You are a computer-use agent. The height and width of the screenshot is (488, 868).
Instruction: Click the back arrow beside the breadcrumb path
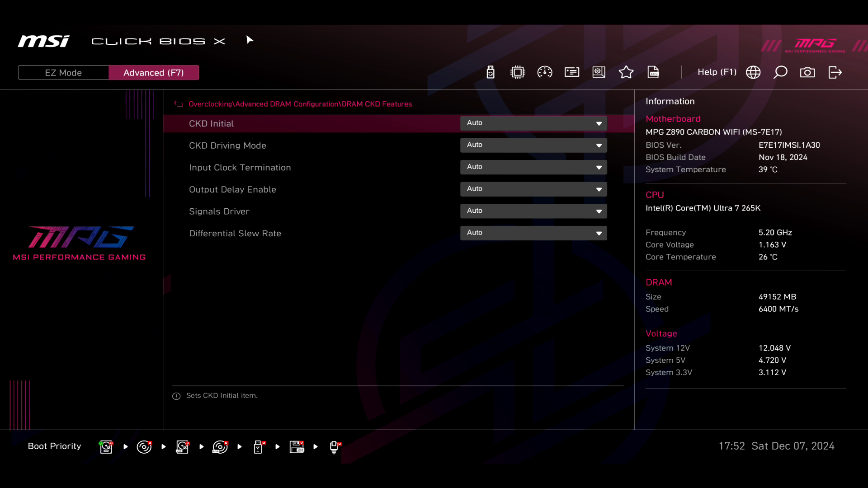click(x=179, y=104)
